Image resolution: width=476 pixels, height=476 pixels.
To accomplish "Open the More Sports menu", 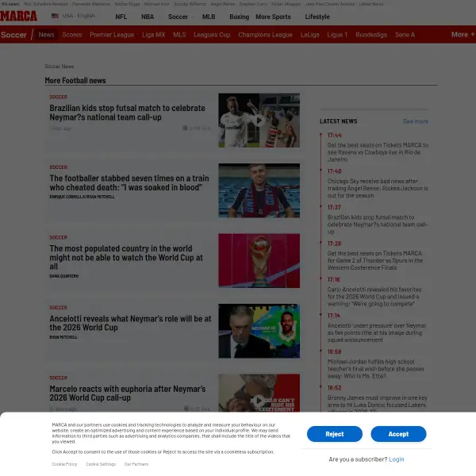I will click(x=273, y=17).
